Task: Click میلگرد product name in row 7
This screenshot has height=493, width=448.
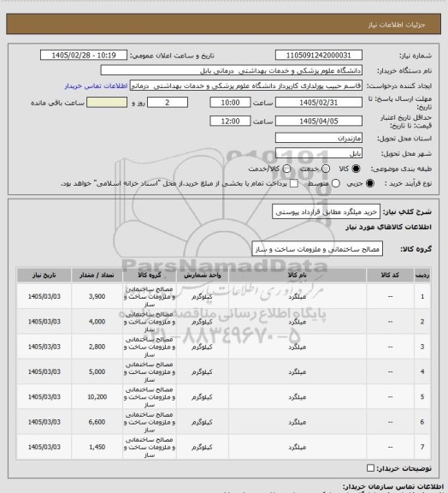Action: [298, 447]
